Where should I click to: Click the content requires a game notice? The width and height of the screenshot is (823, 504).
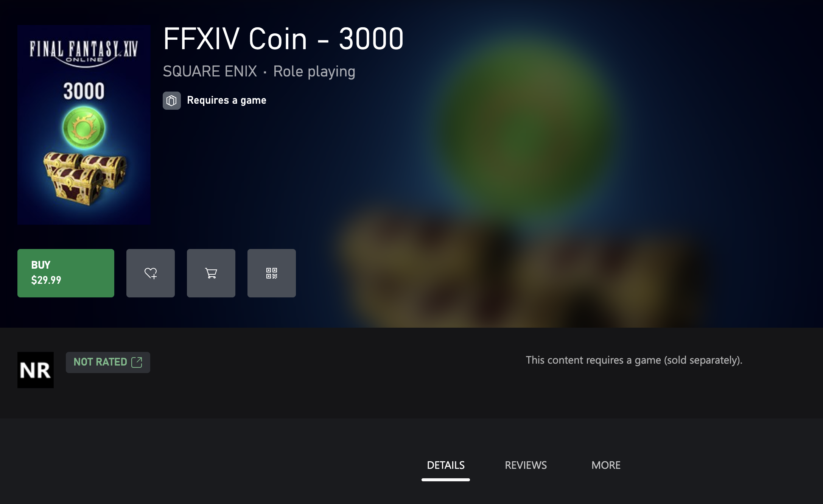634,360
